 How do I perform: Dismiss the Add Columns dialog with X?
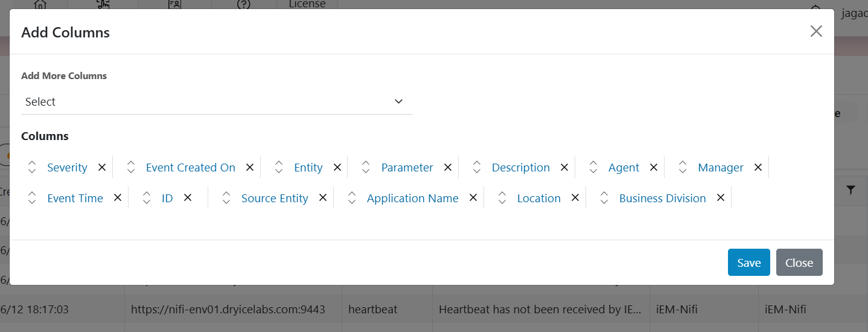[816, 31]
